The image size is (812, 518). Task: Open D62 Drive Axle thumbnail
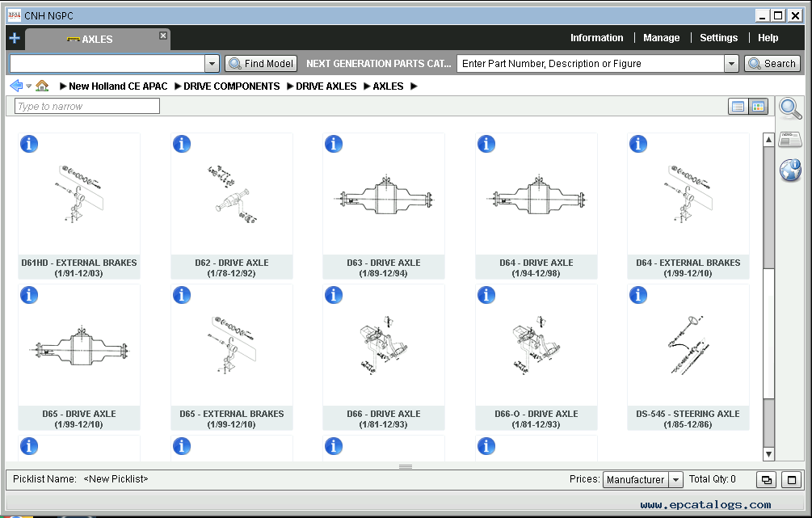pyautogui.click(x=232, y=194)
